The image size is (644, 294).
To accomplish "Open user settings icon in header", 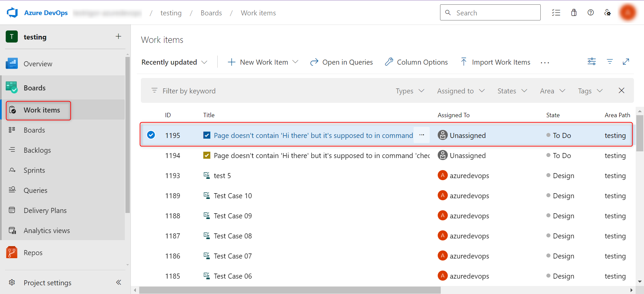I will pyautogui.click(x=607, y=13).
